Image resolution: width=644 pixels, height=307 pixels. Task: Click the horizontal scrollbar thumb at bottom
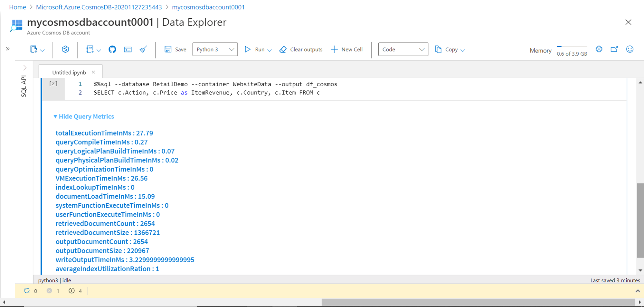pyautogui.click(x=478, y=302)
